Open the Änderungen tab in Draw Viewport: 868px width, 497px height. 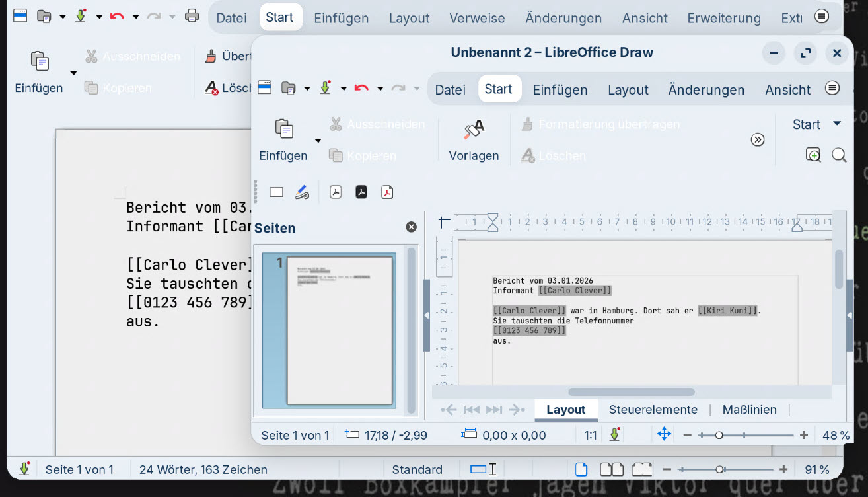(x=706, y=90)
